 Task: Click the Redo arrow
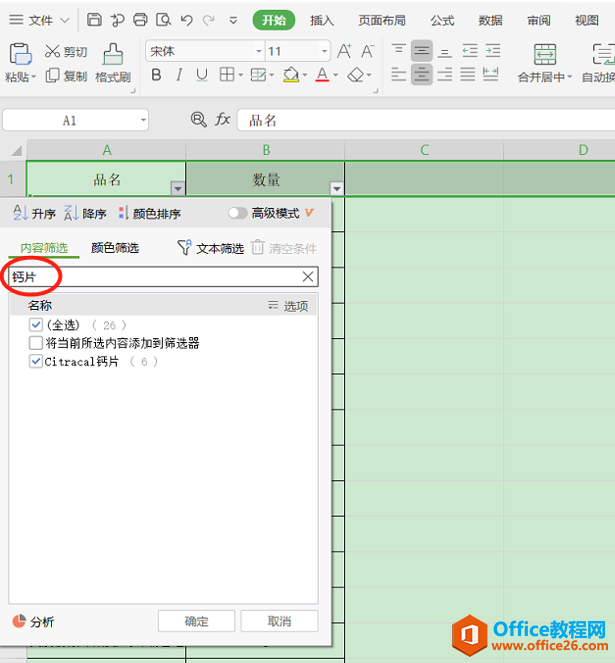[209, 20]
